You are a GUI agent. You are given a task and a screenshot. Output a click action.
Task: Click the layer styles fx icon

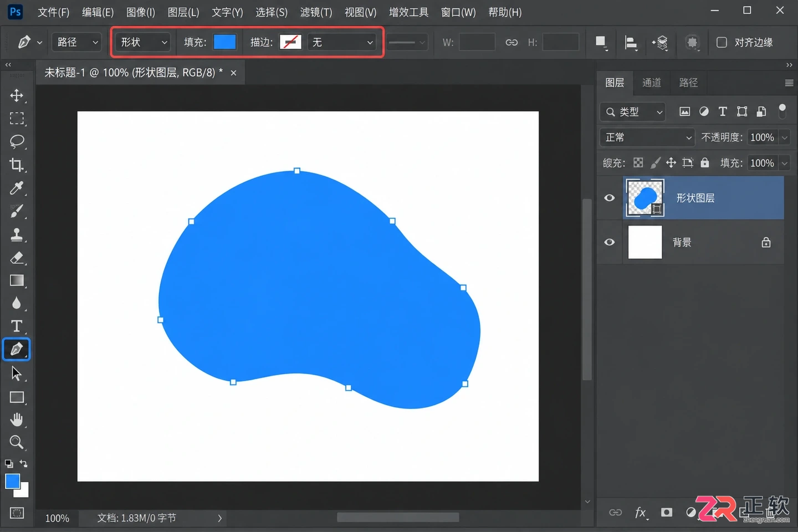pos(641,512)
